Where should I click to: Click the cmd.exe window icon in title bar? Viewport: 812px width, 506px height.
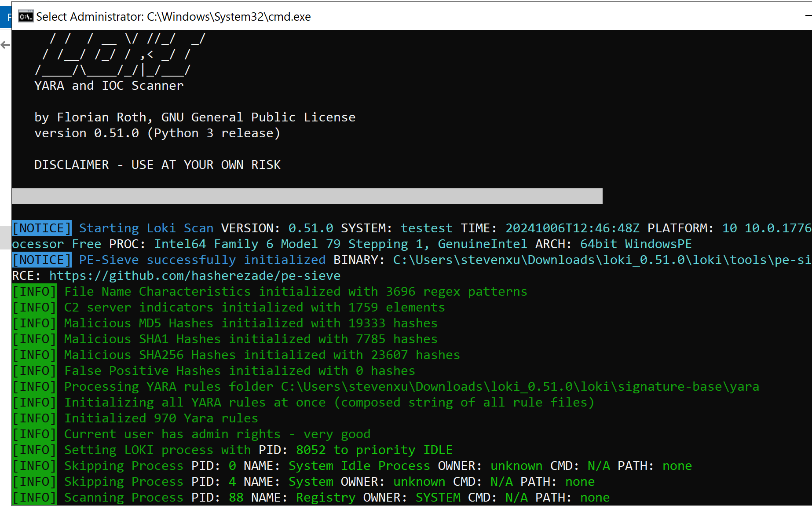(26, 17)
